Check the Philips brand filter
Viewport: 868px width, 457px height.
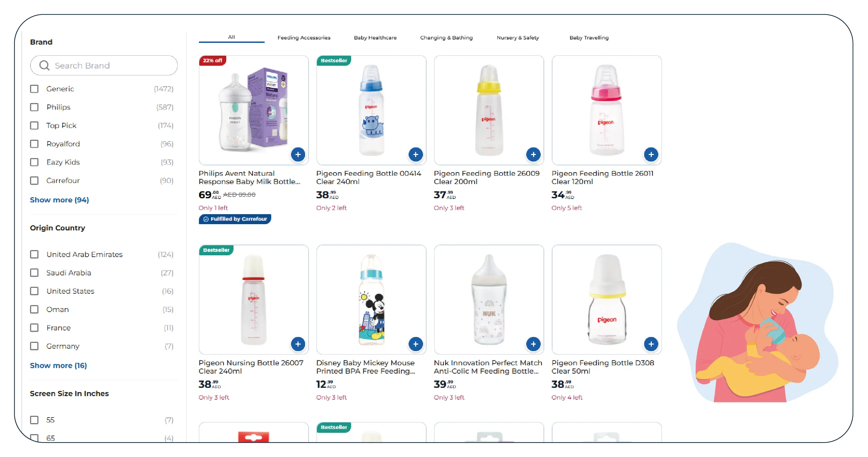click(34, 107)
